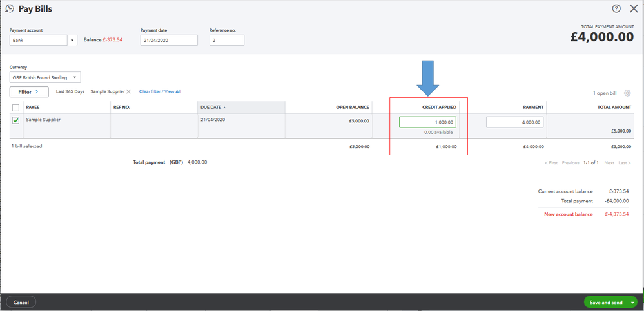Click the -£4,000.00 total payment value

[616, 201]
